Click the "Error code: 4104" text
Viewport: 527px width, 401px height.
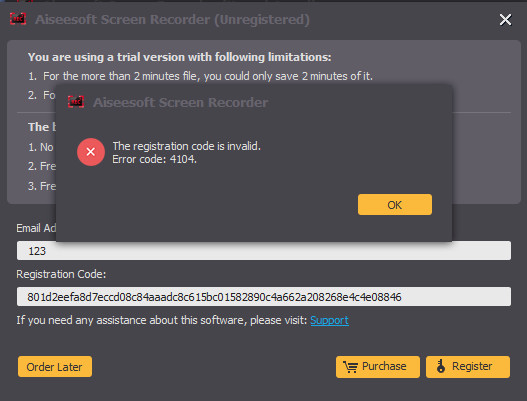pyautogui.click(x=154, y=159)
